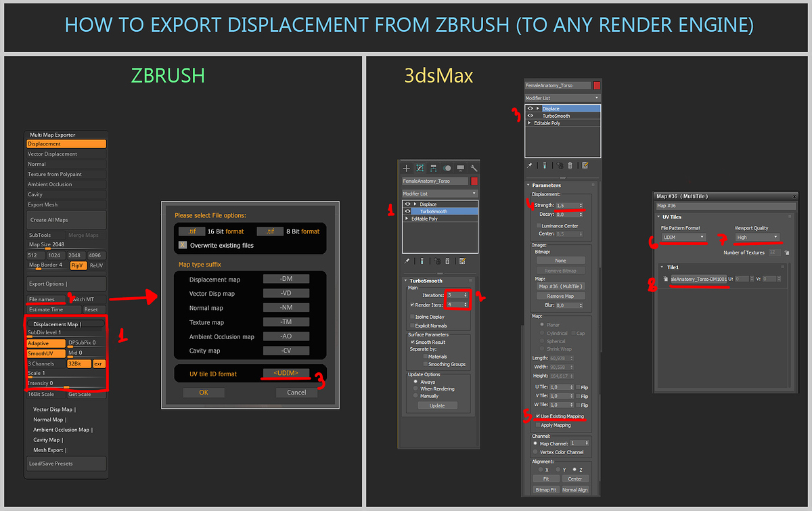The image size is (812, 511).
Task: Toggle Show End Result icon in Displace panel
Action: click(x=545, y=165)
